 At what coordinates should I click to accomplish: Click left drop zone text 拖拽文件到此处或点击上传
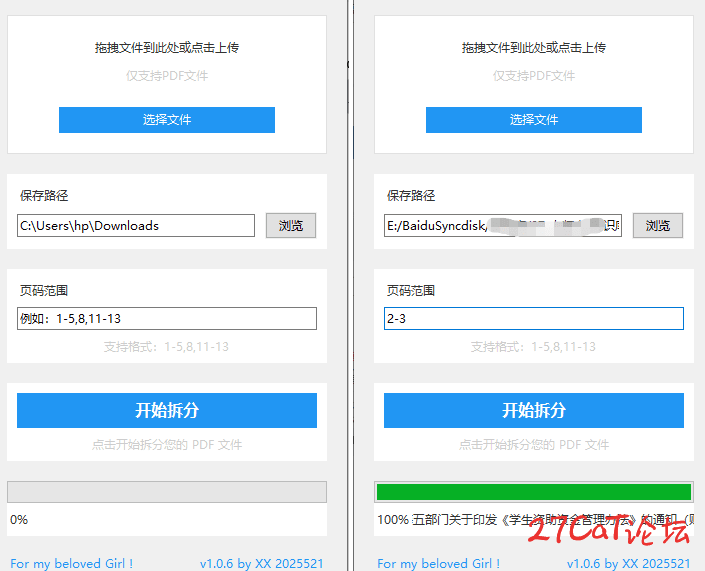coord(167,48)
